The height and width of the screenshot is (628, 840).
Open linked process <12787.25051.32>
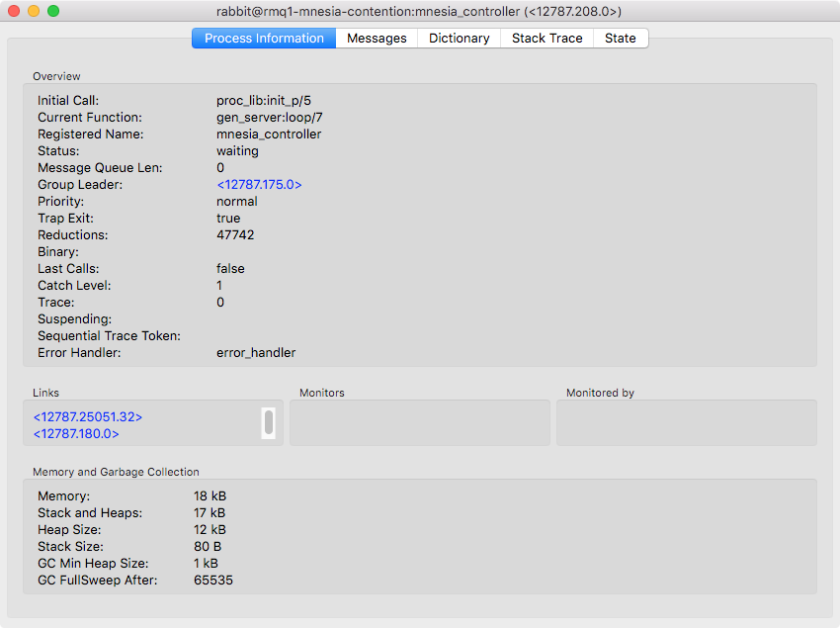pyautogui.click(x=88, y=416)
